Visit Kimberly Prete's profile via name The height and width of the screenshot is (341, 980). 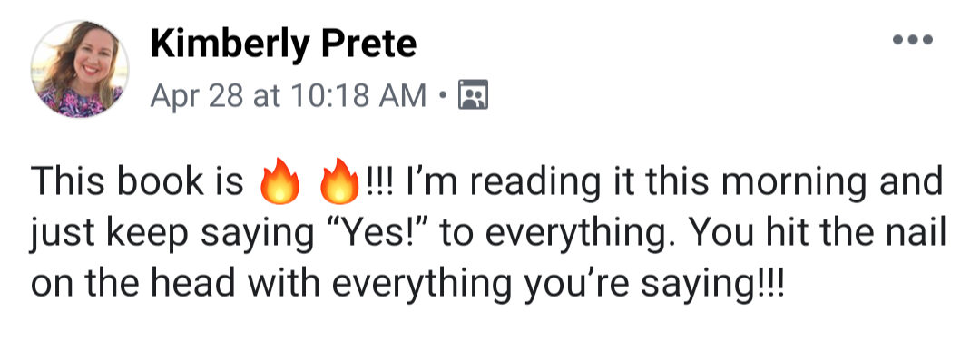coord(284,44)
